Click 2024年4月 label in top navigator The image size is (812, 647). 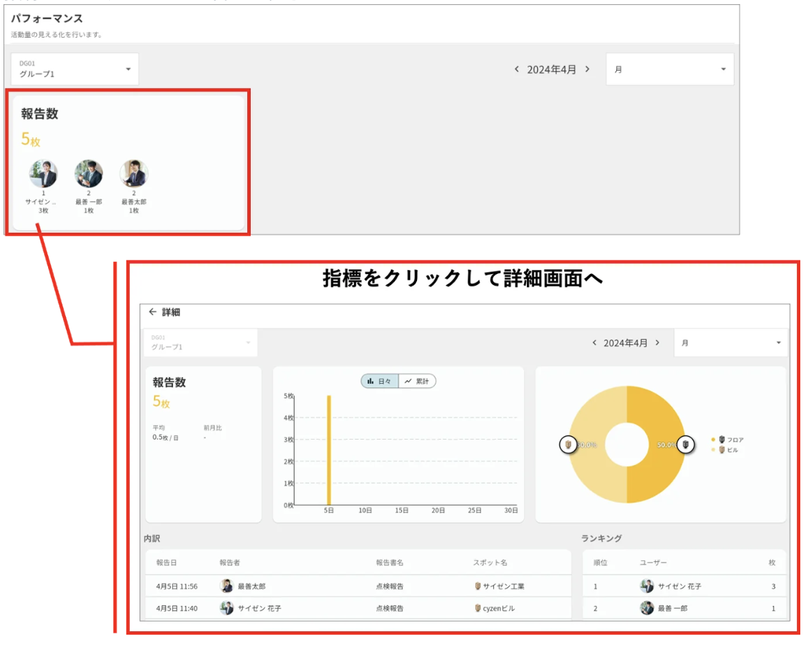point(552,69)
